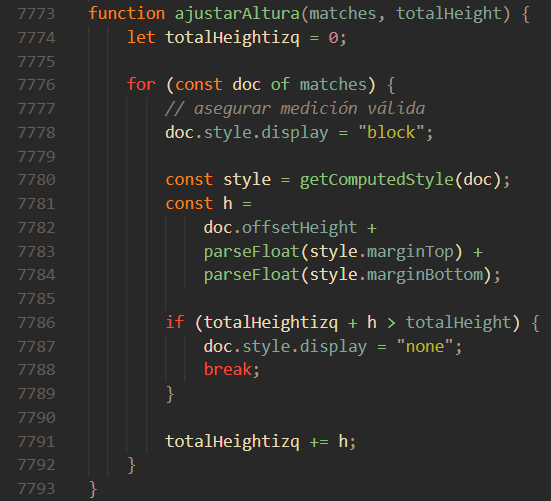Image resolution: width=551 pixels, height=501 pixels.
Task: Click the numeric value 0
Action: click(x=333, y=38)
